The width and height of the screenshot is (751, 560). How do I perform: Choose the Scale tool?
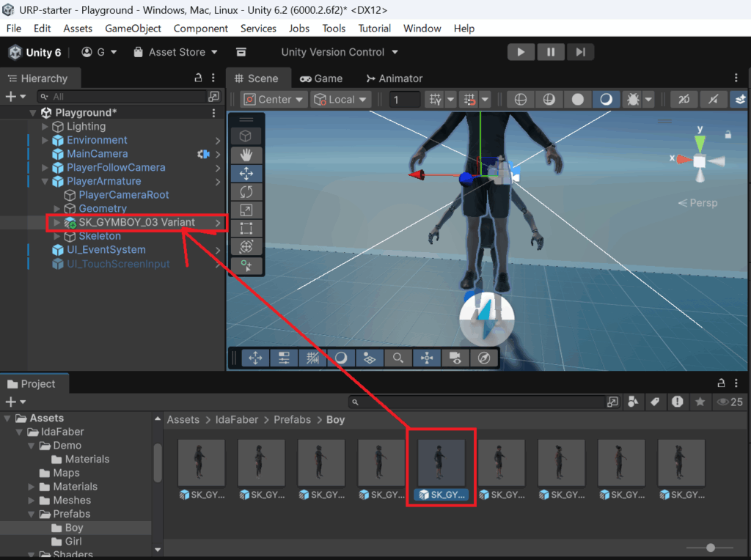tap(246, 210)
